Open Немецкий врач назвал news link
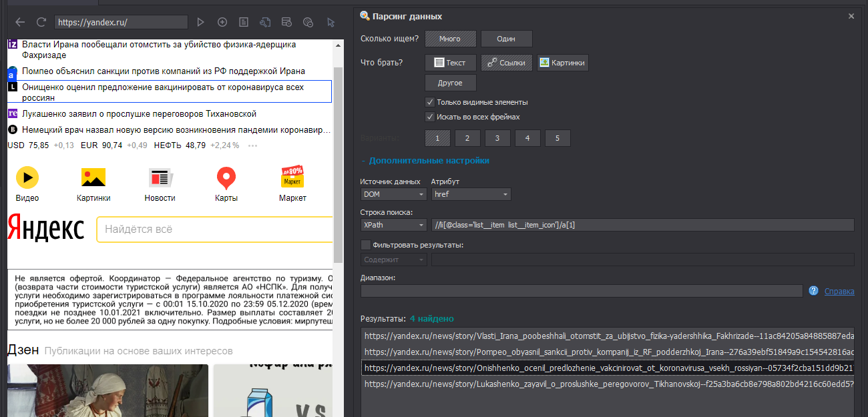868x417 pixels. coord(176,130)
